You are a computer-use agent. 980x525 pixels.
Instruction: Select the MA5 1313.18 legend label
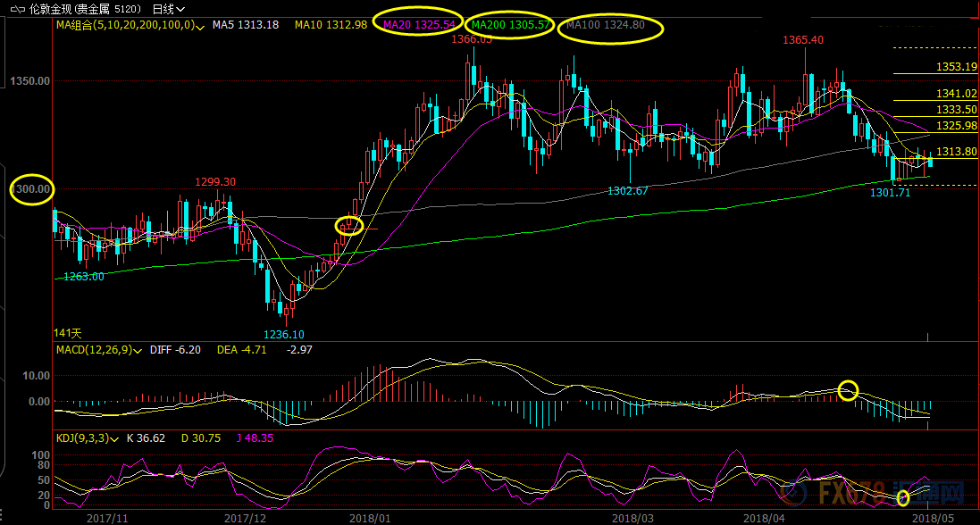(245, 25)
